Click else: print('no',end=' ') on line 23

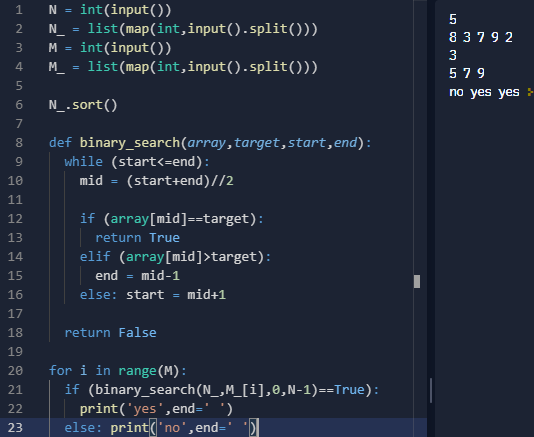click(162, 428)
